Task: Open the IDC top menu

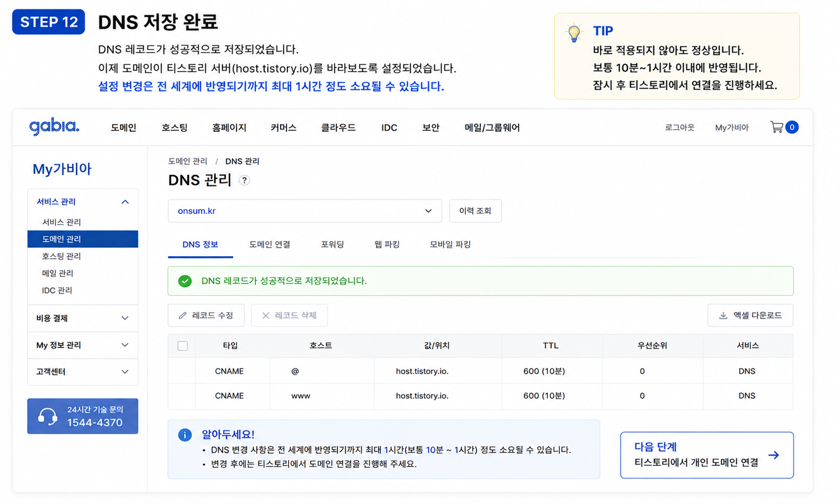Action: [x=389, y=128]
